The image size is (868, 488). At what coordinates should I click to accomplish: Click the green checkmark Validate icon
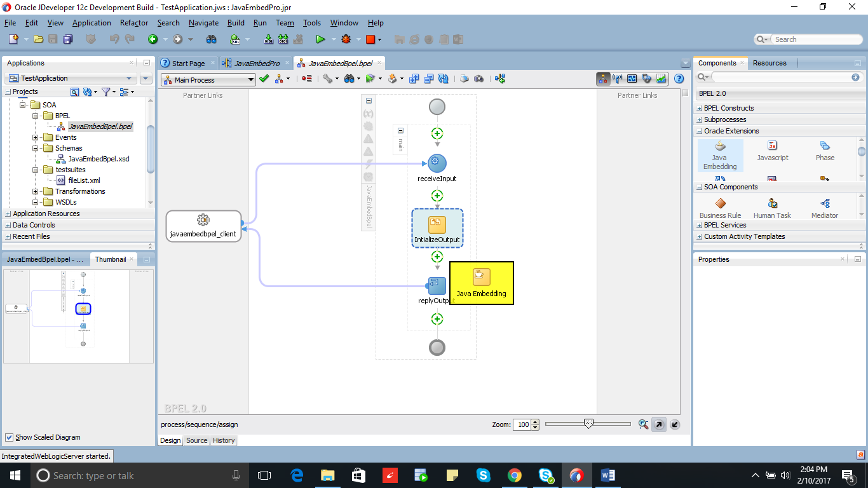coord(264,79)
